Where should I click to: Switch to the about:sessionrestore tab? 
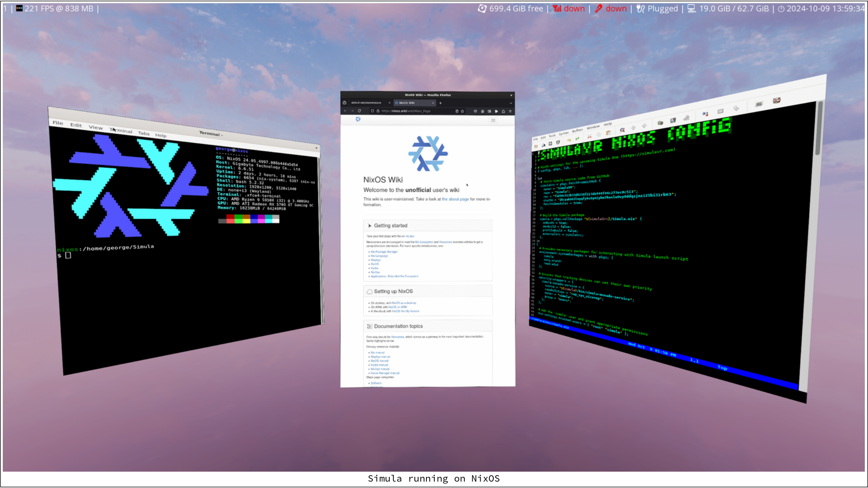tap(366, 103)
